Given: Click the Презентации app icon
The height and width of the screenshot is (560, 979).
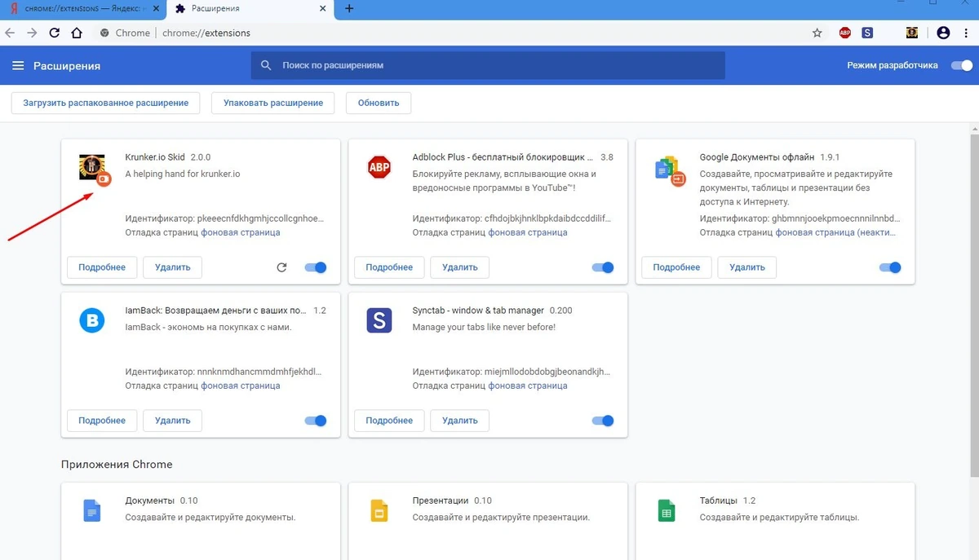Looking at the screenshot, I should tap(379, 510).
